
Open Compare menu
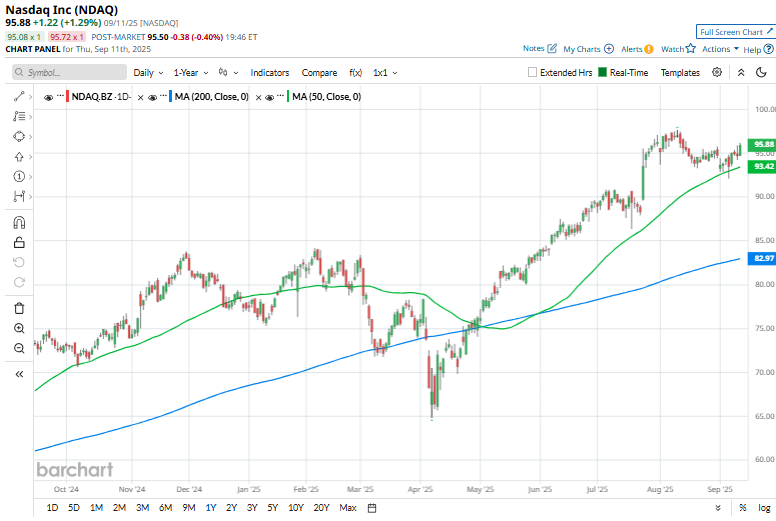pyautogui.click(x=319, y=73)
